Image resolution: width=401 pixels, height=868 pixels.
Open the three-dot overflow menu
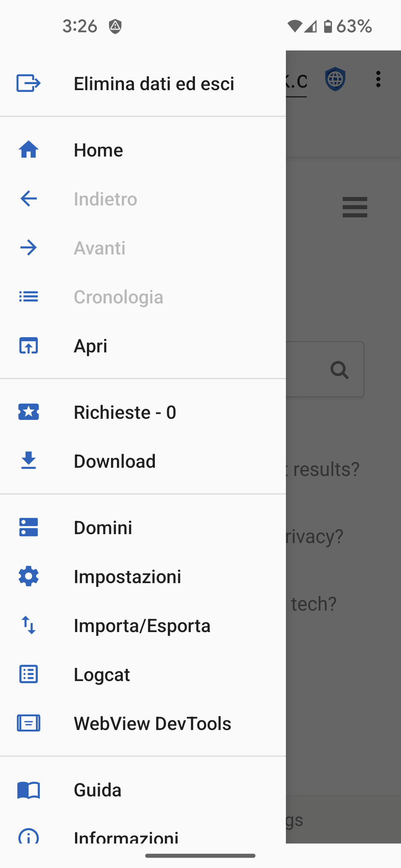[378, 79]
